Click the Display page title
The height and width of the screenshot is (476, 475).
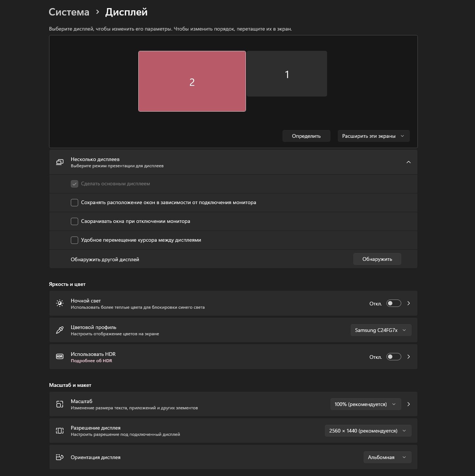126,12
